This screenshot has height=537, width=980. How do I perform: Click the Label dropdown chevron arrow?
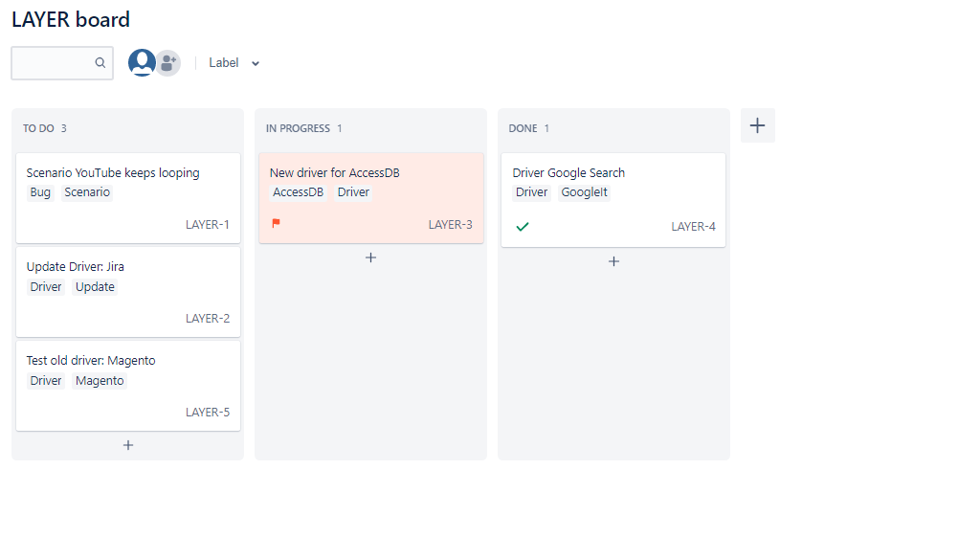point(256,64)
